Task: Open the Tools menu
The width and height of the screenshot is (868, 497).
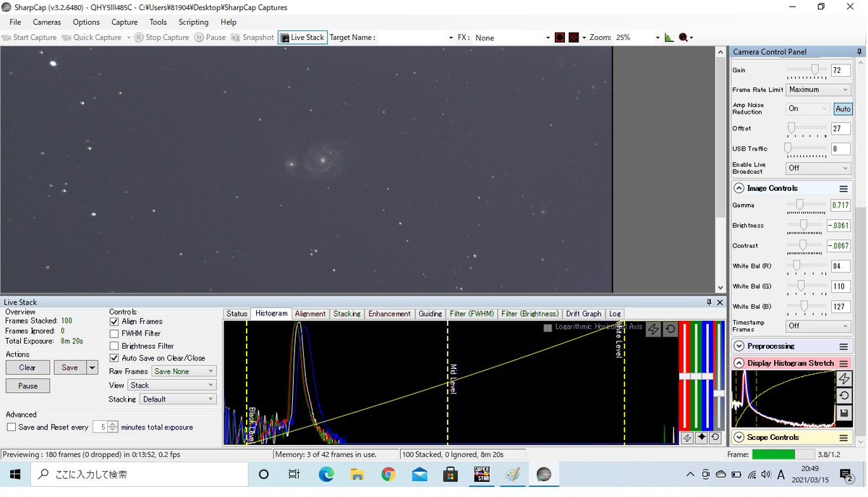Action: (158, 22)
